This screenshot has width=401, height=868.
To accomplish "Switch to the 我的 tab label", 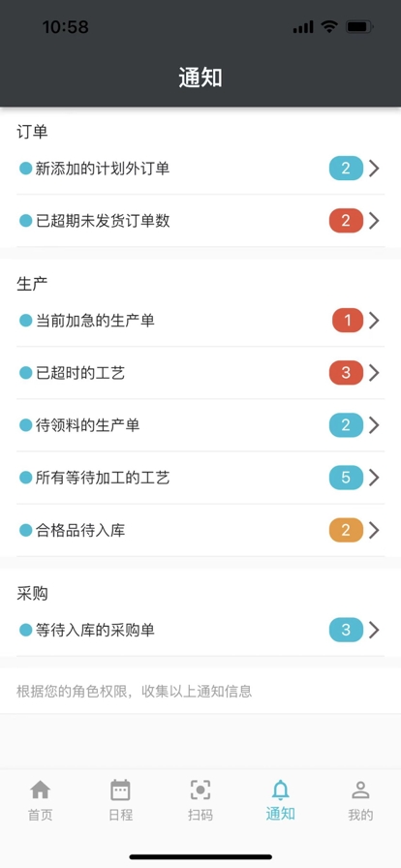I will pyautogui.click(x=360, y=815).
